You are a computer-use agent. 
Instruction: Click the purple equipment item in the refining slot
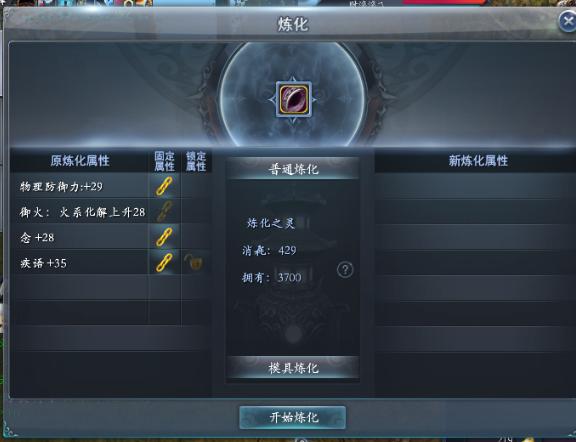tap(294, 100)
